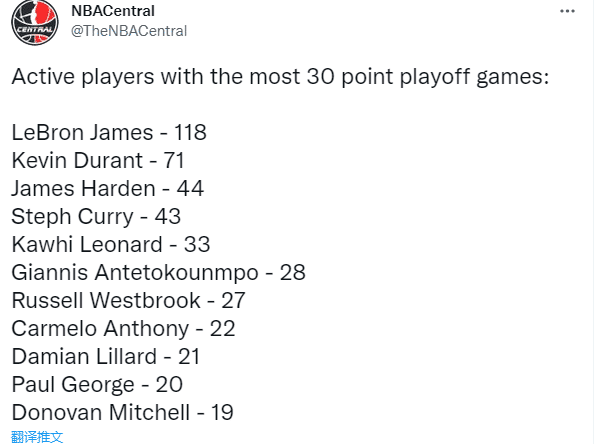Click the Donovan Mitchell name text
Image resolution: width=597 pixels, height=444 pixels.
pyautogui.click(x=101, y=412)
